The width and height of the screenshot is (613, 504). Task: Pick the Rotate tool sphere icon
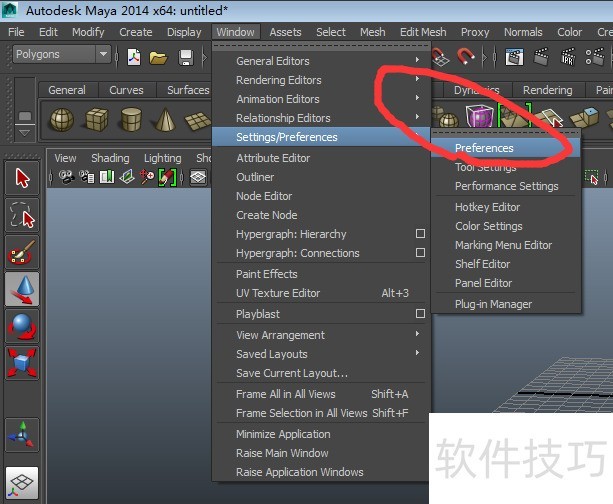[x=22, y=326]
